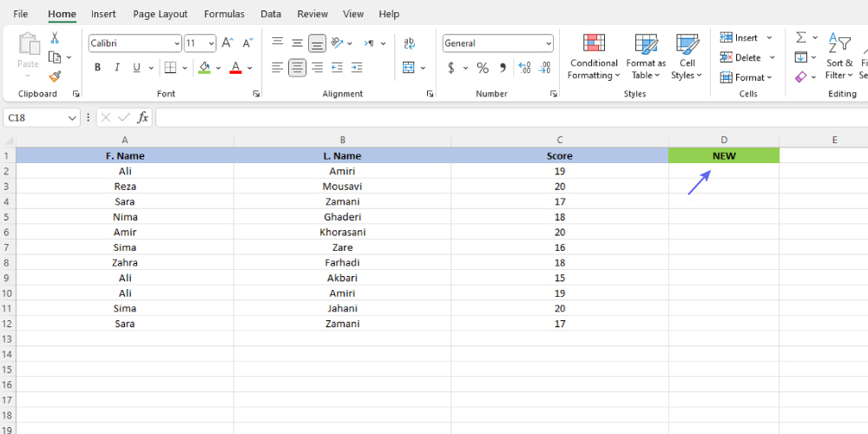This screenshot has width=868, height=434.
Task: Toggle Bold formatting
Action: [97, 68]
